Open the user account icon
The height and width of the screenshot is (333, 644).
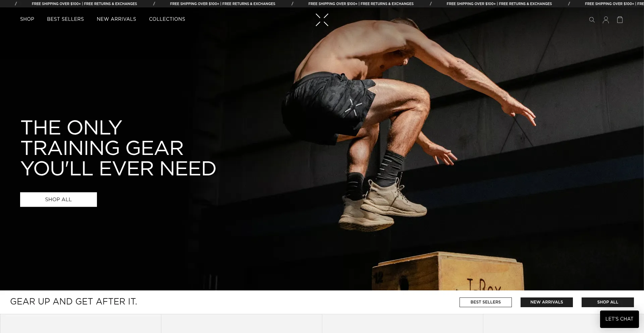[605, 20]
